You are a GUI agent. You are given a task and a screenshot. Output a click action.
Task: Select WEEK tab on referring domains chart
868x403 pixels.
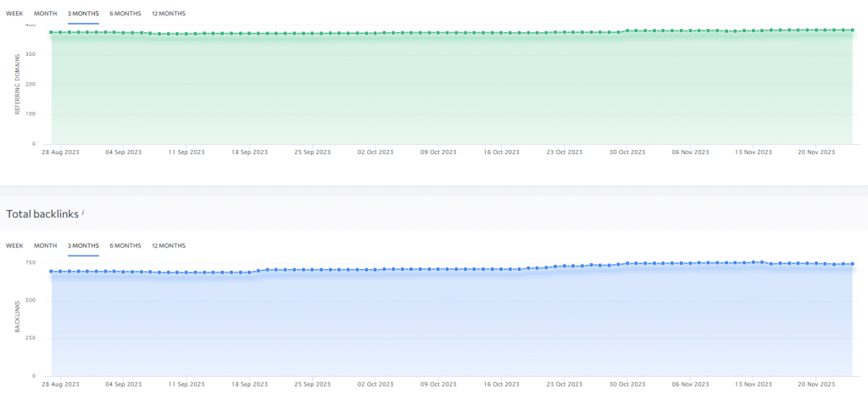coord(14,14)
